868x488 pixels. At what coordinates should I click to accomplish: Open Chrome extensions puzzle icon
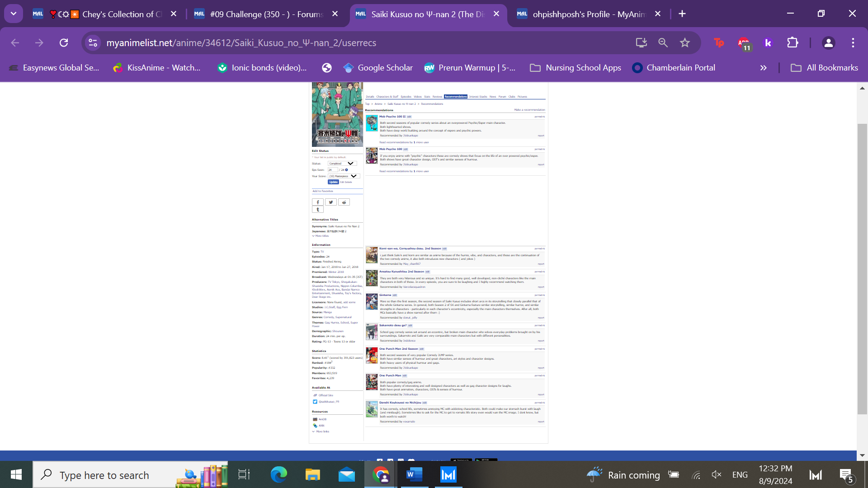tap(793, 42)
